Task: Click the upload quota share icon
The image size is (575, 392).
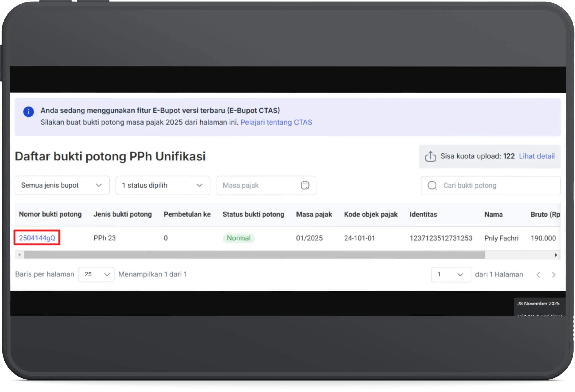Action: 430,156
